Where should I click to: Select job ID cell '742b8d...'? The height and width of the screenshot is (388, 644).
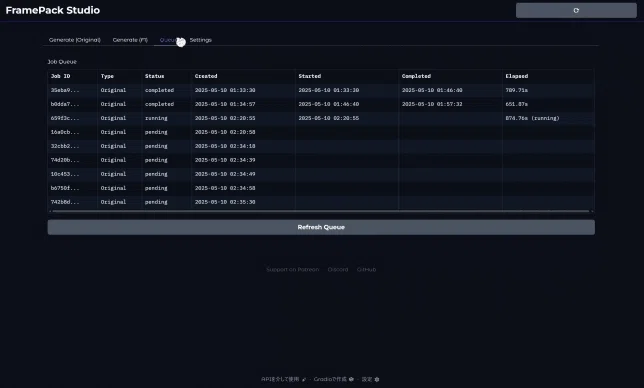[x=73, y=202]
